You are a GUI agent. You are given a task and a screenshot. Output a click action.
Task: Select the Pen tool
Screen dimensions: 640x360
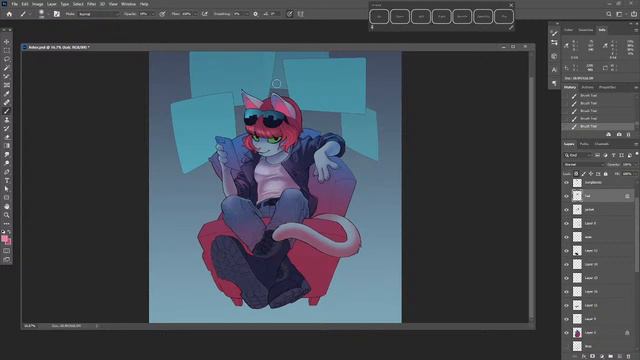pyautogui.click(x=7, y=172)
